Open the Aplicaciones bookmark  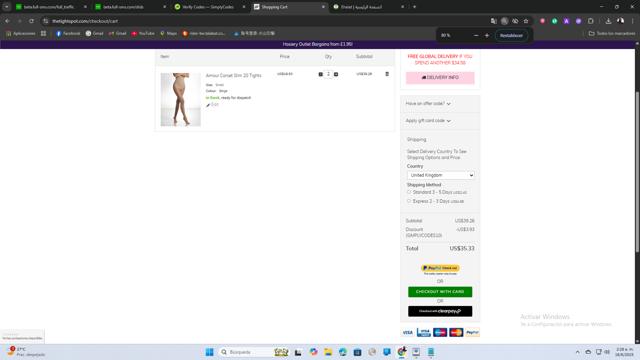click(x=20, y=33)
